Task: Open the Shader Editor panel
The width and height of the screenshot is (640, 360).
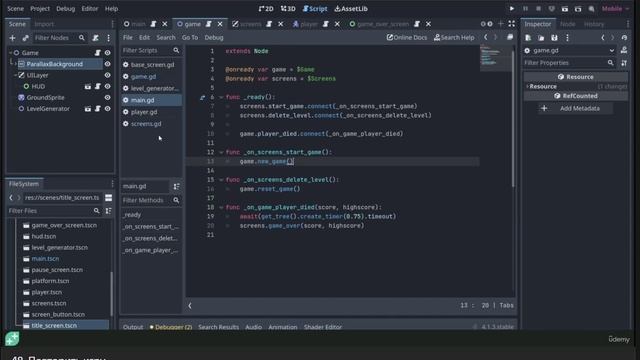Action: (323, 327)
